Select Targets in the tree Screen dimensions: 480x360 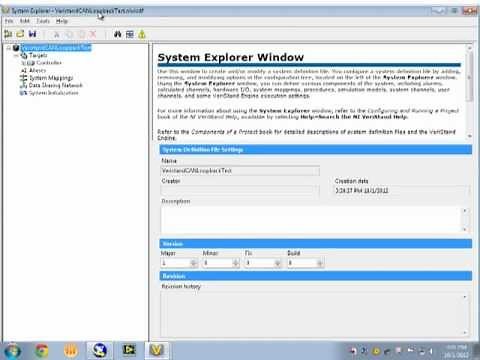click(38, 55)
